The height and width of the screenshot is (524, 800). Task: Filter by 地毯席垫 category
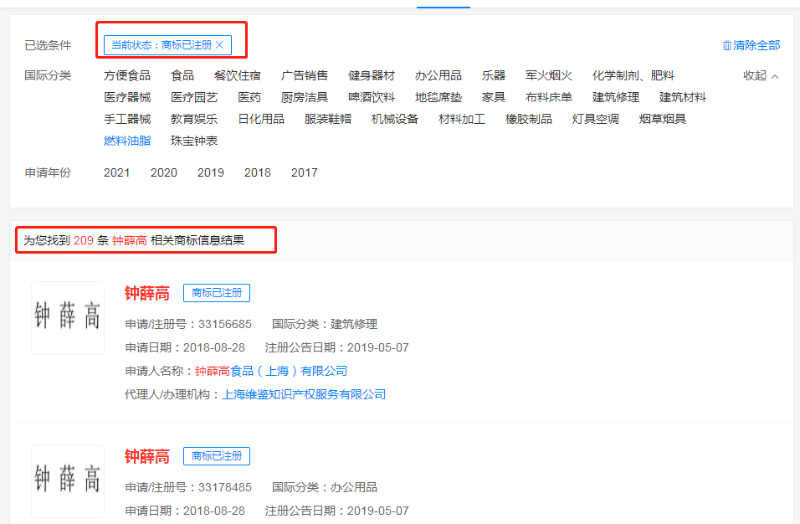(x=438, y=97)
